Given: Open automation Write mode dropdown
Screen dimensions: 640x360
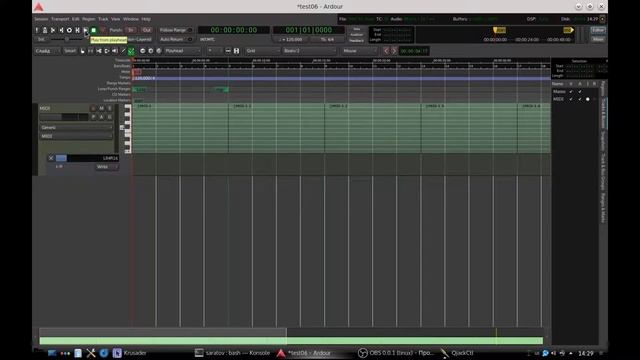Looking at the screenshot, I should [107, 167].
